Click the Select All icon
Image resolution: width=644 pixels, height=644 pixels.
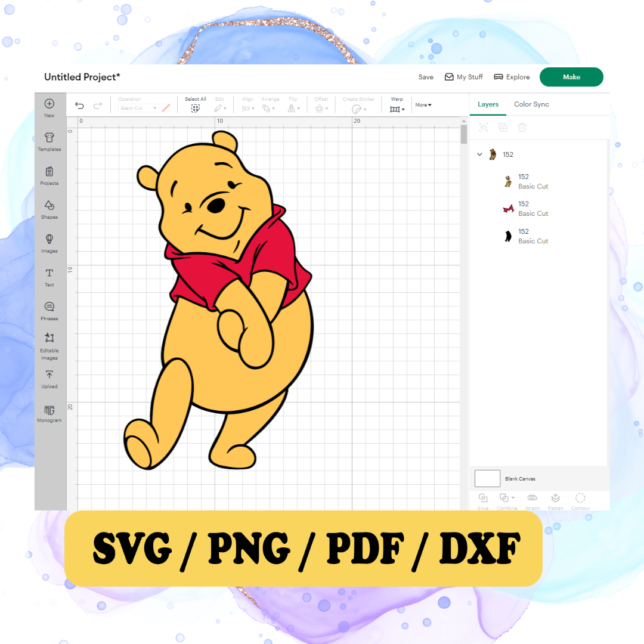[196, 109]
